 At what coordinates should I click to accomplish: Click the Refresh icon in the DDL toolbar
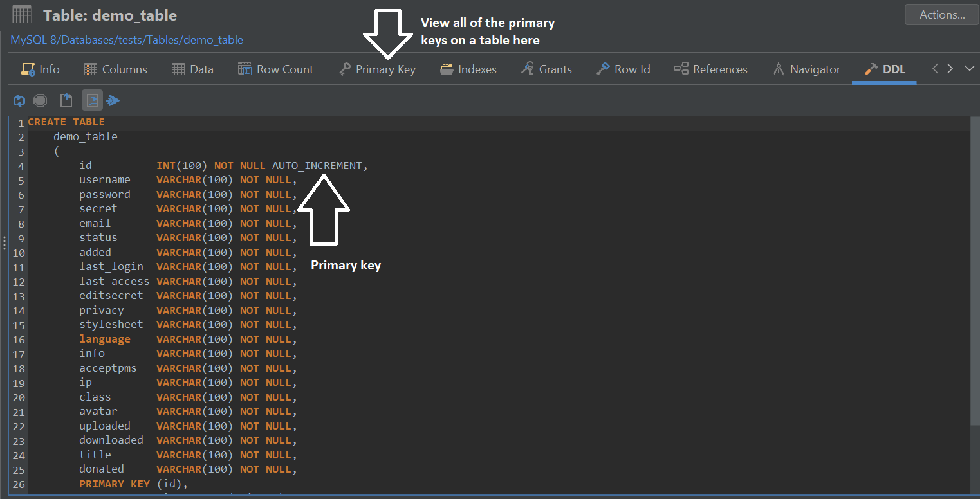click(x=19, y=100)
